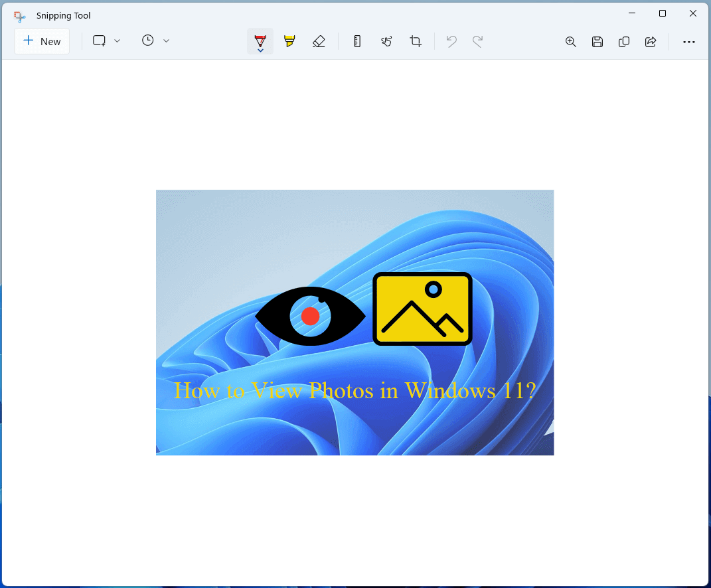Maximize the Snipping Tool window
This screenshot has width=711, height=588.
[663, 13]
